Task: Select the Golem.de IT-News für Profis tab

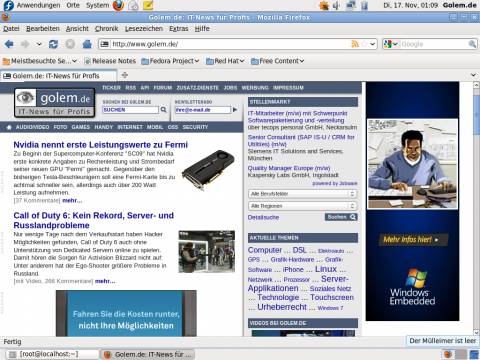Action: 59,76
